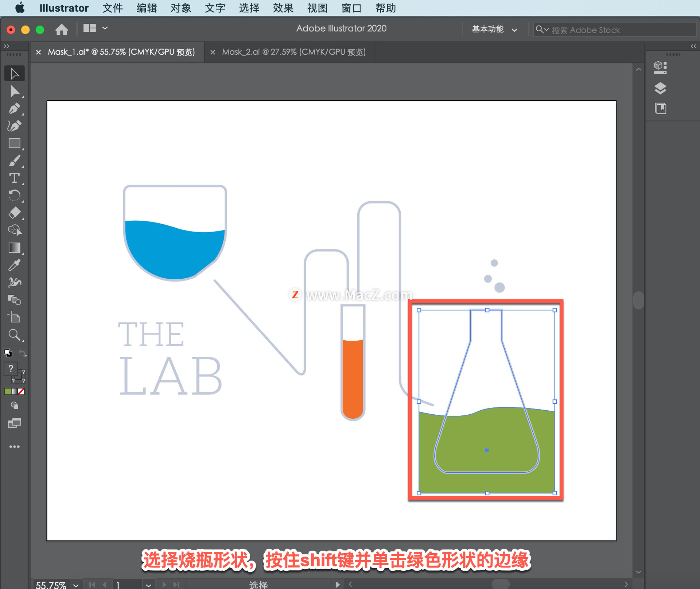Select the Rectangle tool
The height and width of the screenshot is (589, 700).
coord(15,143)
